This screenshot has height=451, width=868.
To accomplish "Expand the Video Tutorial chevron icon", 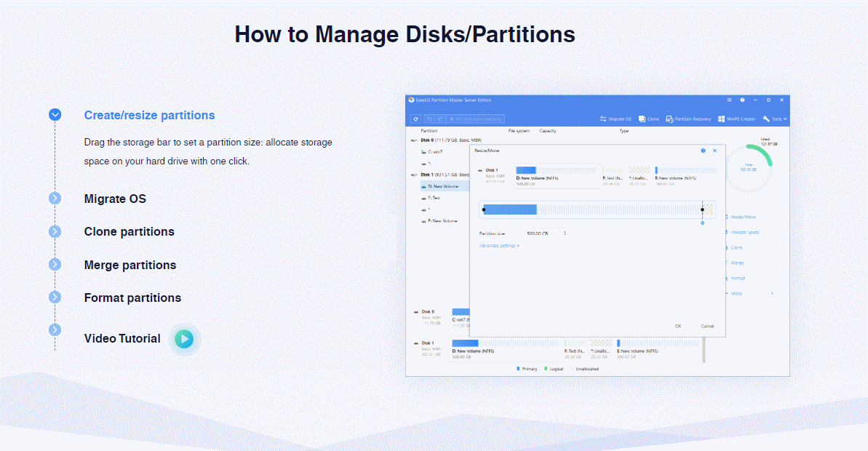I will click(x=55, y=330).
